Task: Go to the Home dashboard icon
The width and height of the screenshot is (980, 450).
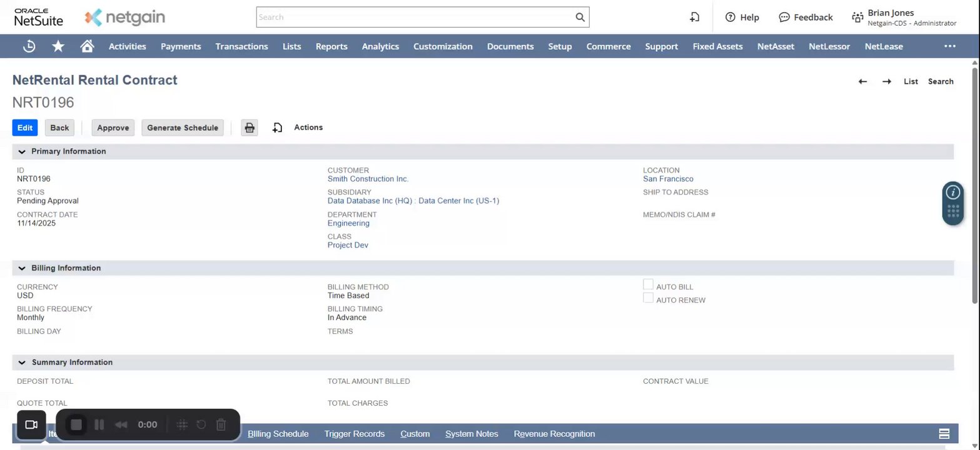Action: [88, 46]
